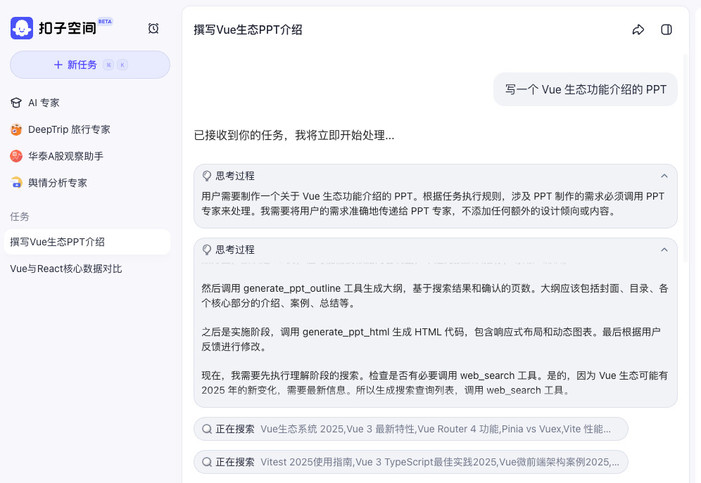Image resolution: width=701 pixels, height=483 pixels.
Task: Toggle the side panel layout icon
Action: (666, 30)
